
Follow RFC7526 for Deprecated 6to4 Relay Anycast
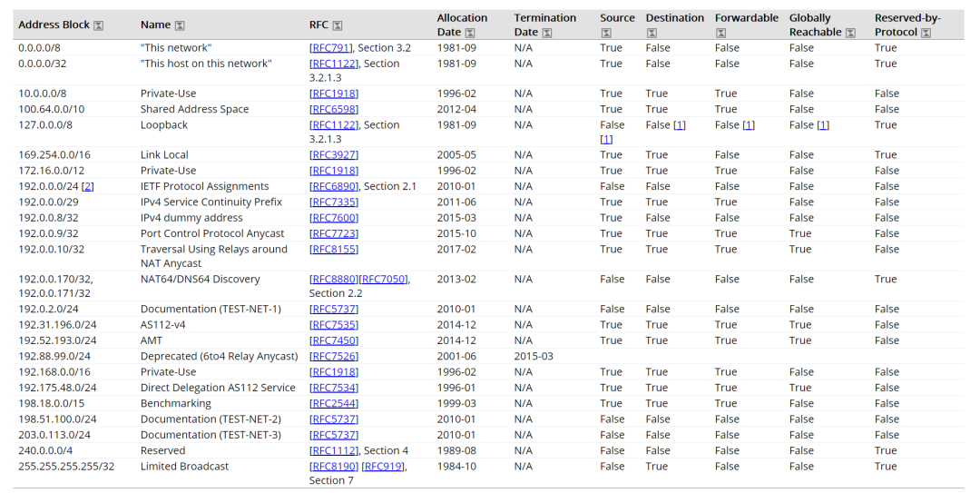click(x=334, y=357)
